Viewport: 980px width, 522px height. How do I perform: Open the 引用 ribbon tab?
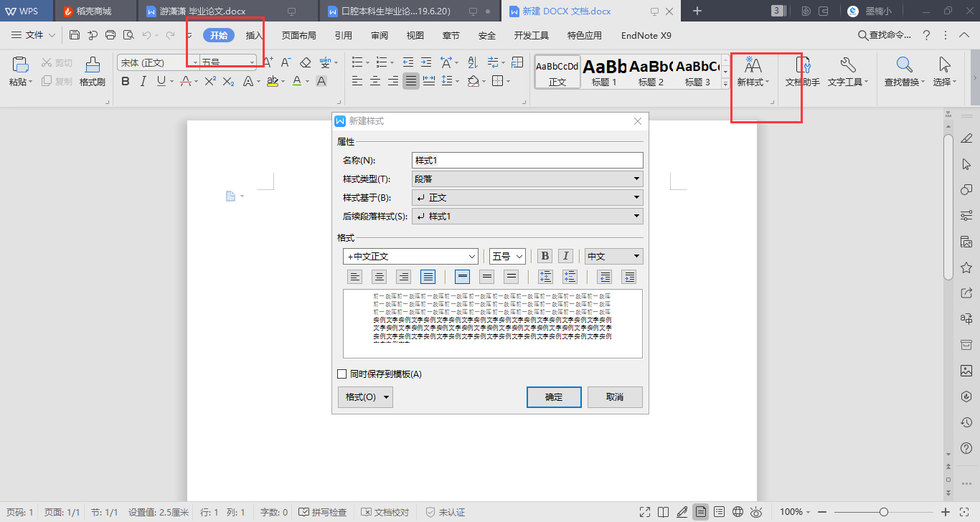point(343,35)
